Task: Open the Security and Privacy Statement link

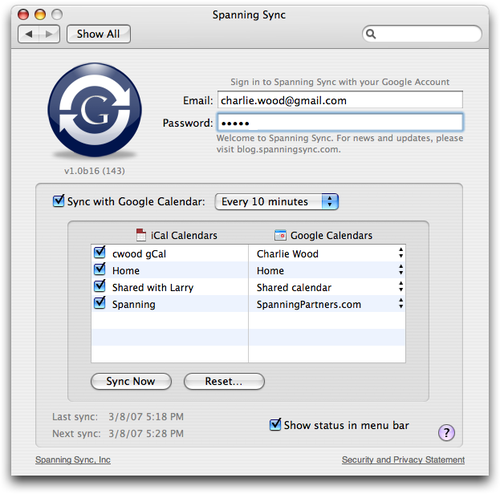Action: tap(403, 460)
